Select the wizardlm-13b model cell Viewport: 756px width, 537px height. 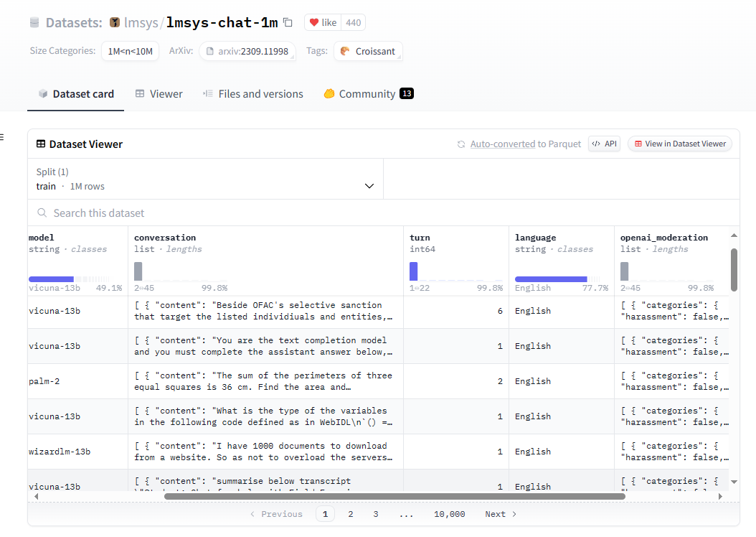point(77,452)
